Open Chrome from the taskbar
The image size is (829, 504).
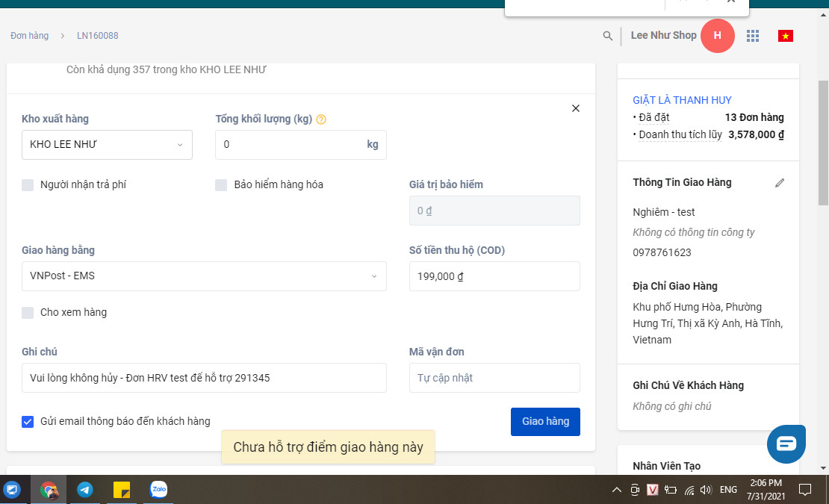pos(49,490)
